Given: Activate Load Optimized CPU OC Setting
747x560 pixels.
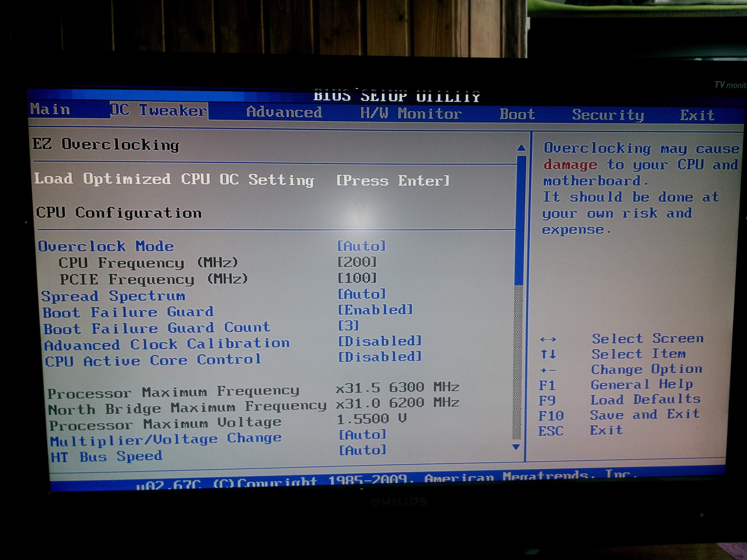Looking at the screenshot, I should click(x=174, y=179).
